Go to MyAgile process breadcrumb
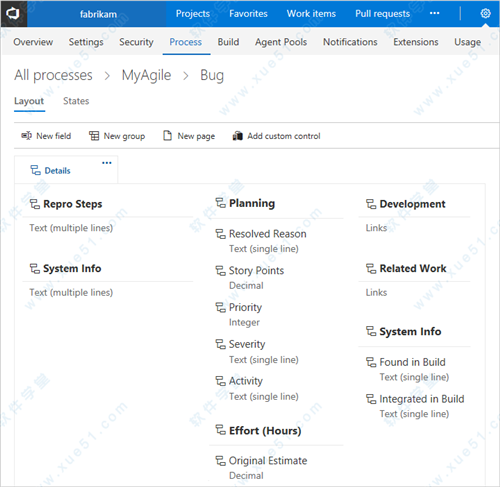Viewport: 500px width, 487px height. 146,75
